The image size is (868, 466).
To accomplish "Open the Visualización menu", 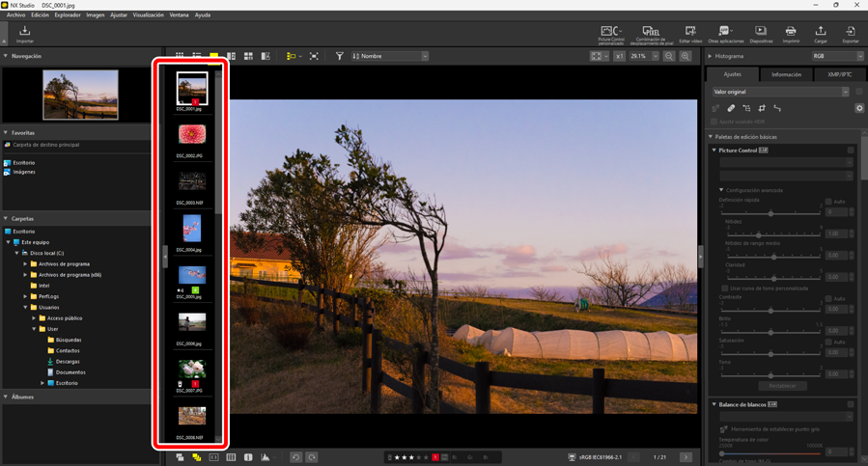I will pyautogui.click(x=148, y=15).
